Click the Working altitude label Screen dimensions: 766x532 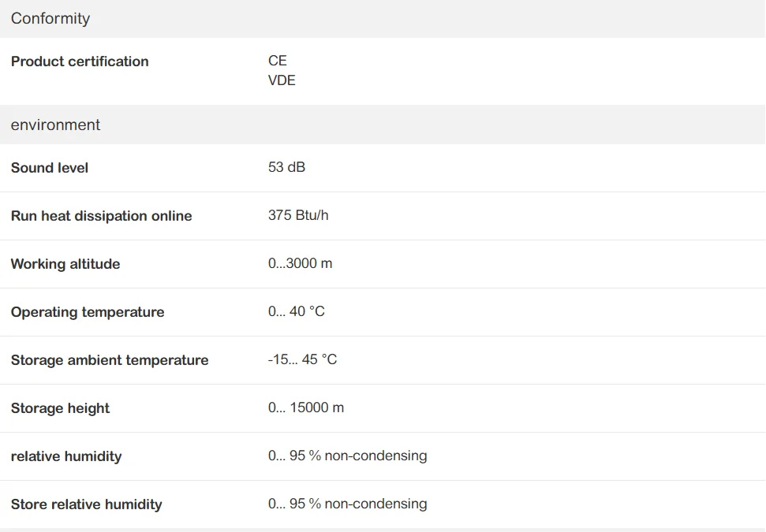click(65, 264)
